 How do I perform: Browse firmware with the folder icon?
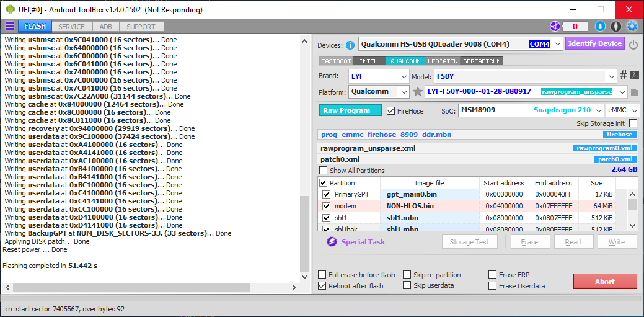pyautogui.click(x=635, y=92)
